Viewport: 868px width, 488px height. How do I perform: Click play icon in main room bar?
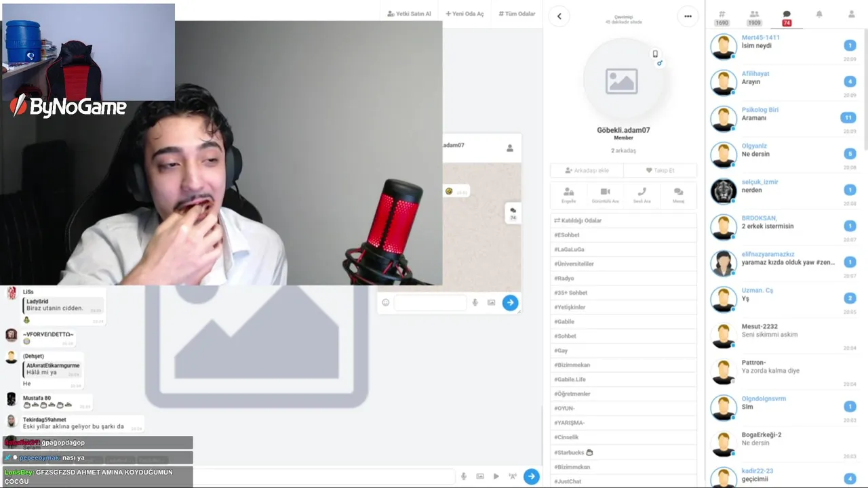(x=496, y=476)
